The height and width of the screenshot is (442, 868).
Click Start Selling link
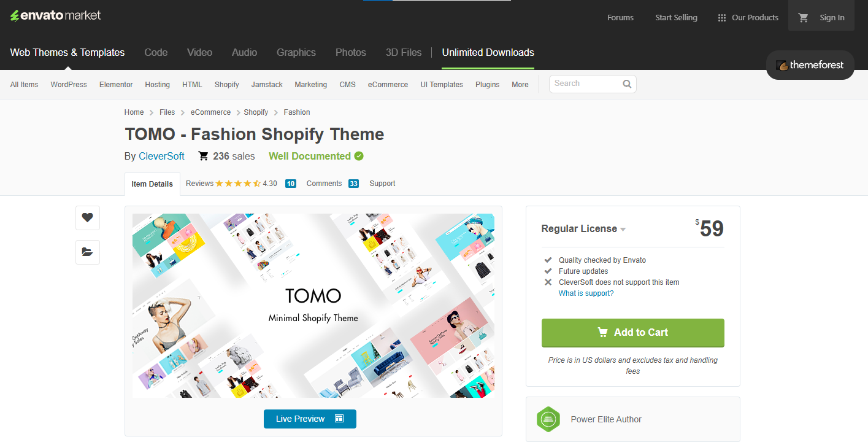[676, 18]
